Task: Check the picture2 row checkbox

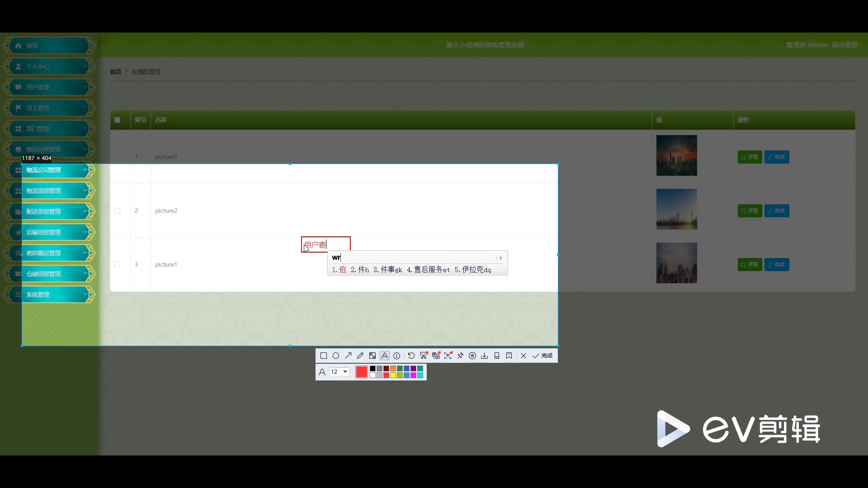Action: (118, 211)
